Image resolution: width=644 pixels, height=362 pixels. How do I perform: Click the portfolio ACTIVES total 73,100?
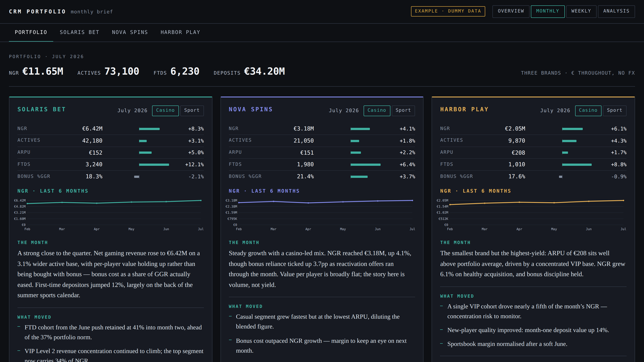click(x=122, y=72)
